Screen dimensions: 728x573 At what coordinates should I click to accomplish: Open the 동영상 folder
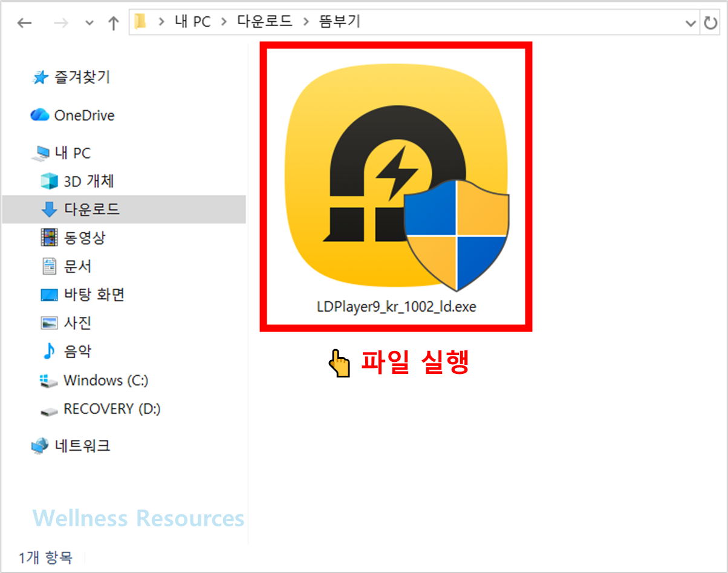click(x=85, y=237)
